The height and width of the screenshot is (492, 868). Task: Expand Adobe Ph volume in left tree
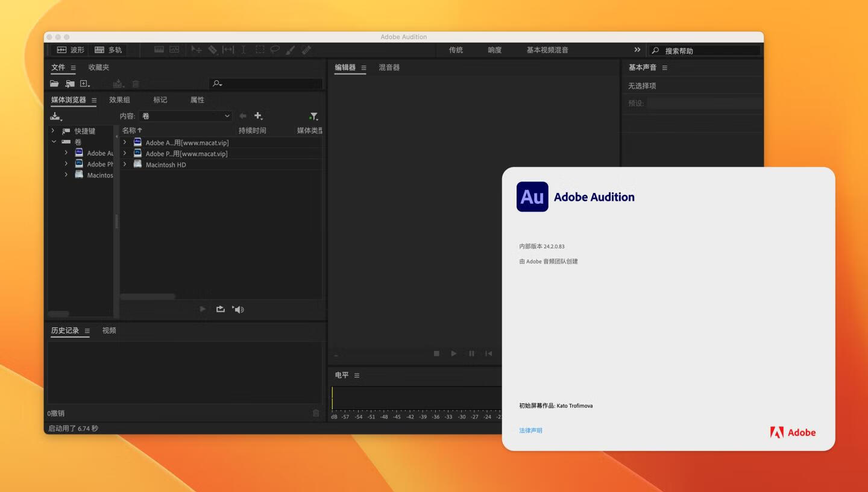click(x=66, y=164)
